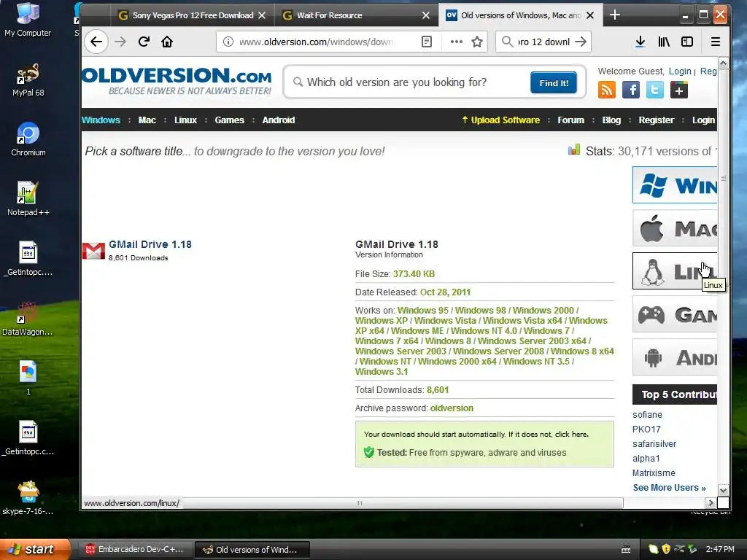Select the Chromium desktop icon

pos(28,139)
